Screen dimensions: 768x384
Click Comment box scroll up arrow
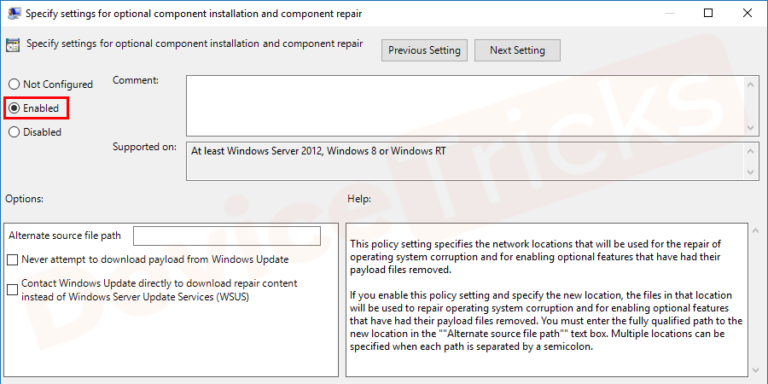coord(750,84)
